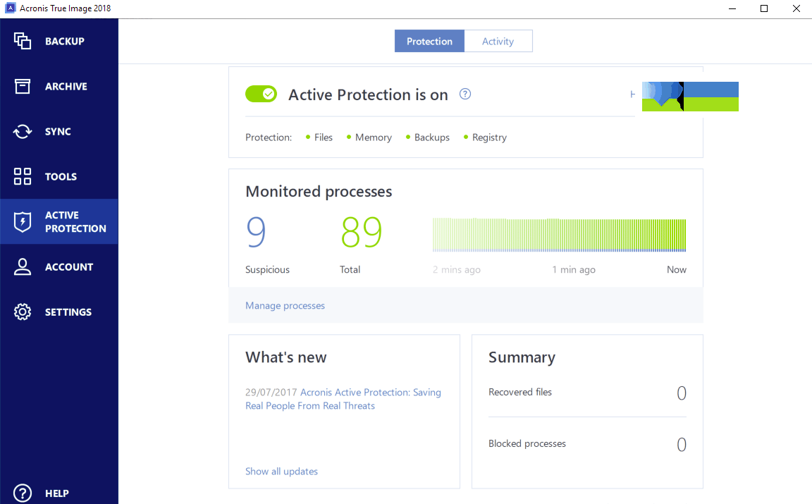The image size is (812, 504).
Task: Select the Protection tab
Action: click(429, 41)
